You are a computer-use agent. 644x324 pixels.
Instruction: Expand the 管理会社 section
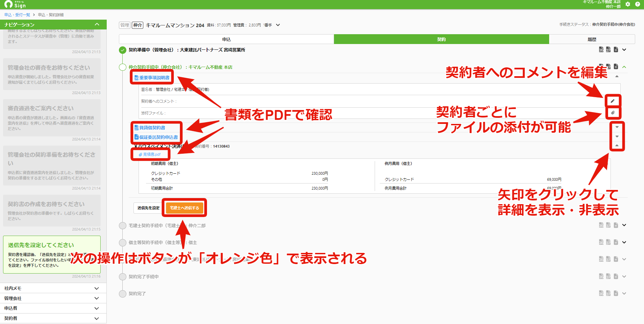click(97, 298)
